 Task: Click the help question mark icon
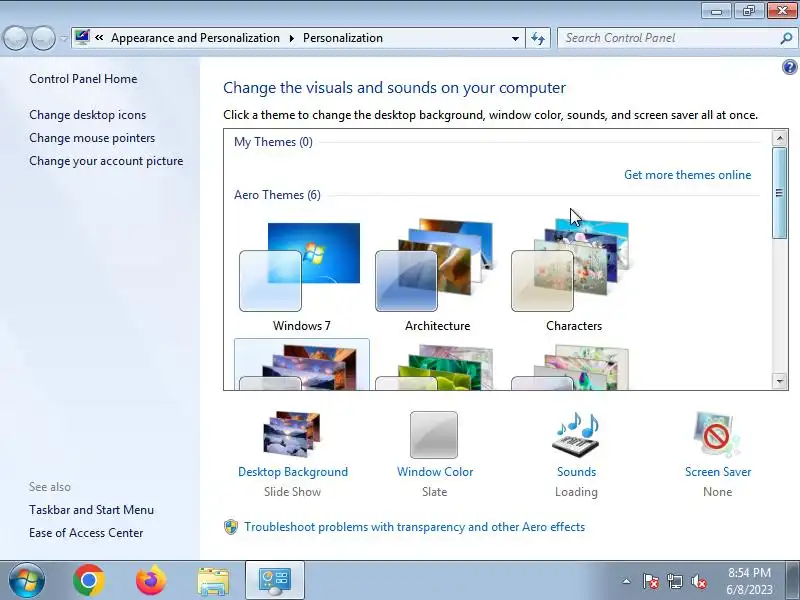[789, 67]
